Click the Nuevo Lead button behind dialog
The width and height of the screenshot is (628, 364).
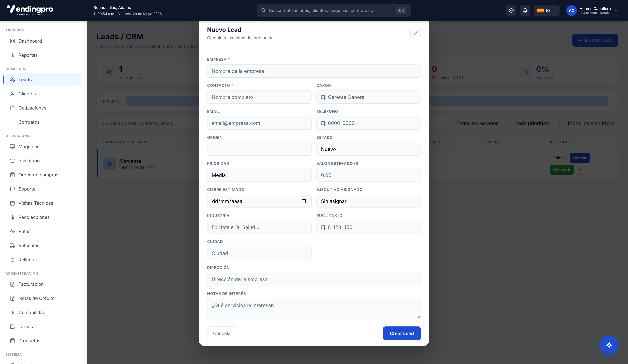[595, 40]
